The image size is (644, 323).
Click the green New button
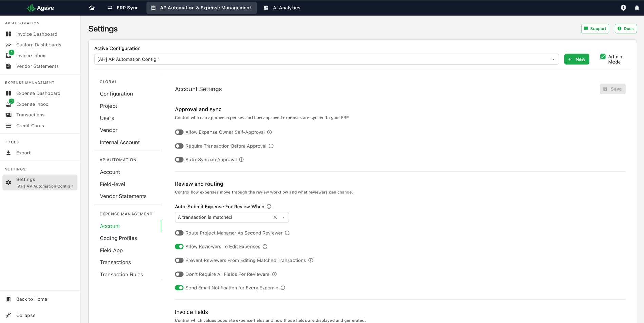pyautogui.click(x=577, y=59)
